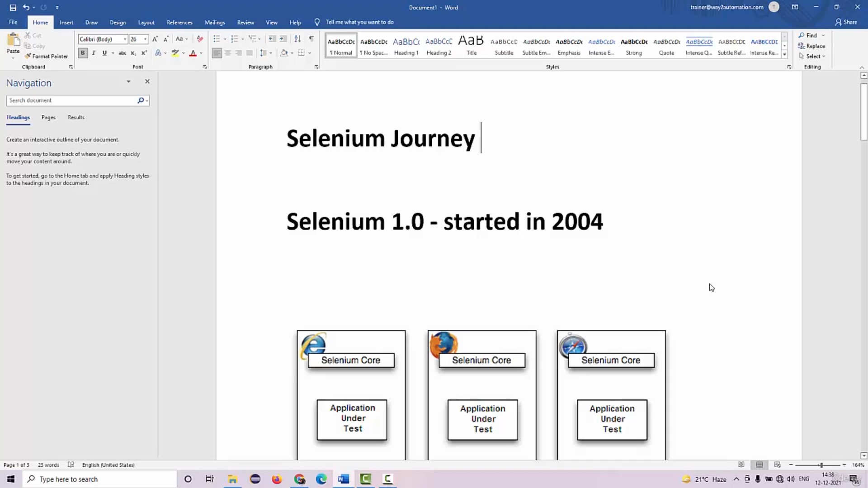This screenshot has height=488, width=868.
Task: Switch to the Review tab
Action: point(245,22)
